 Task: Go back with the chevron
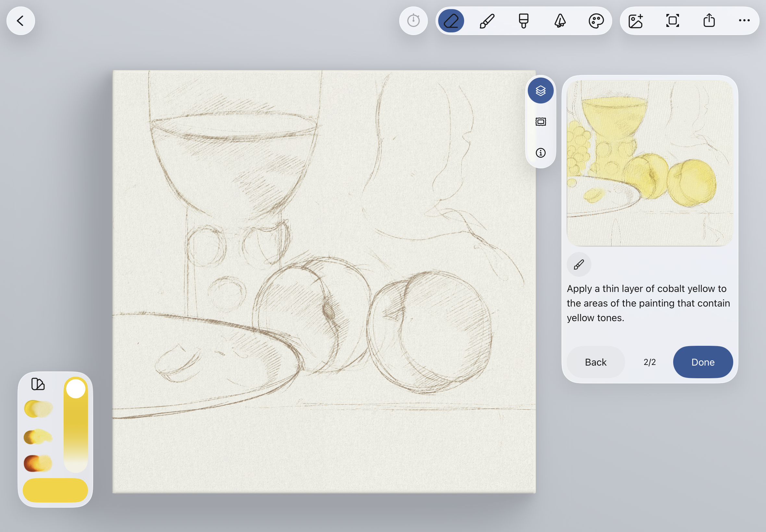[21, 21]
